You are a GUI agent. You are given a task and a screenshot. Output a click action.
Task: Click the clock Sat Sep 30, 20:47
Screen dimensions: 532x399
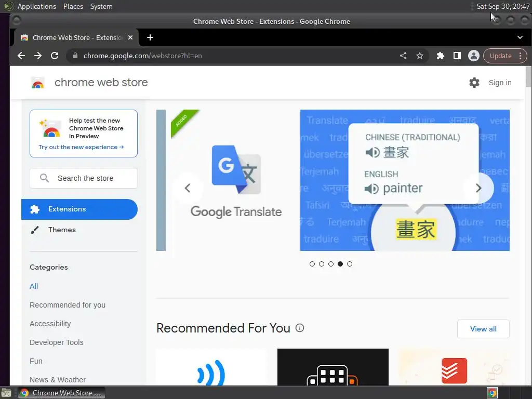(503, 6)
